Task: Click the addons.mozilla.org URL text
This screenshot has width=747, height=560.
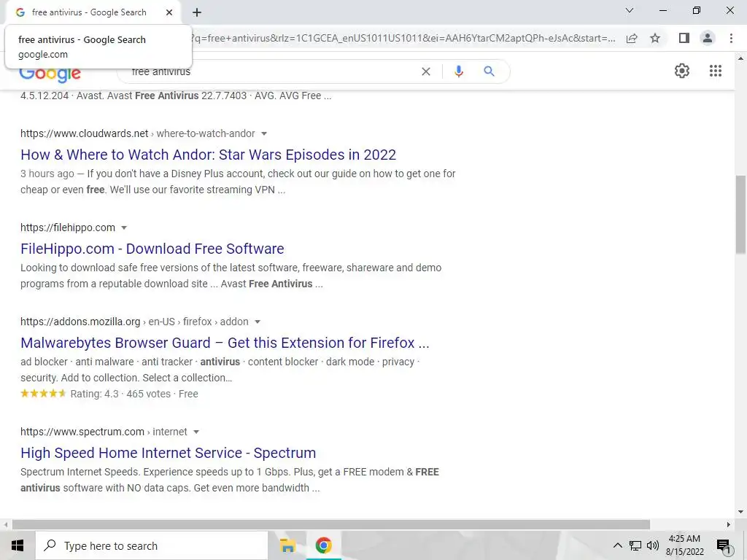Action: (x=80, y=322)
